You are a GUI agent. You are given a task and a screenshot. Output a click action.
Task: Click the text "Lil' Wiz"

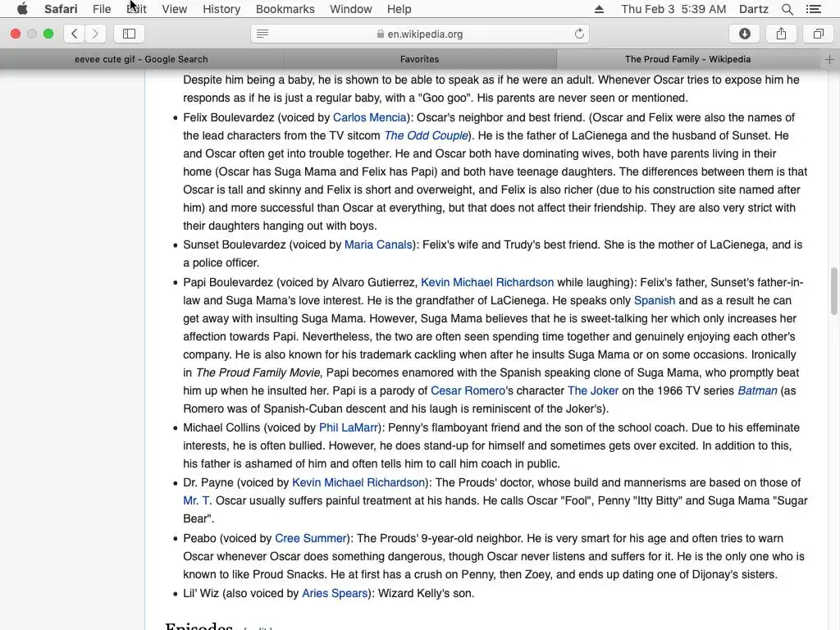201,594
